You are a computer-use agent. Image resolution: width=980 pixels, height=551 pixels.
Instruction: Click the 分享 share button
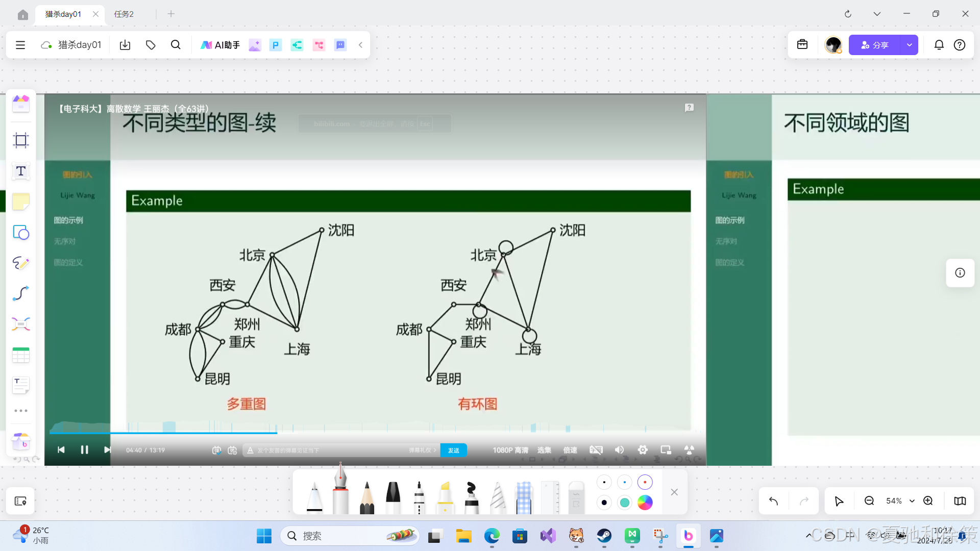(875, 45)
